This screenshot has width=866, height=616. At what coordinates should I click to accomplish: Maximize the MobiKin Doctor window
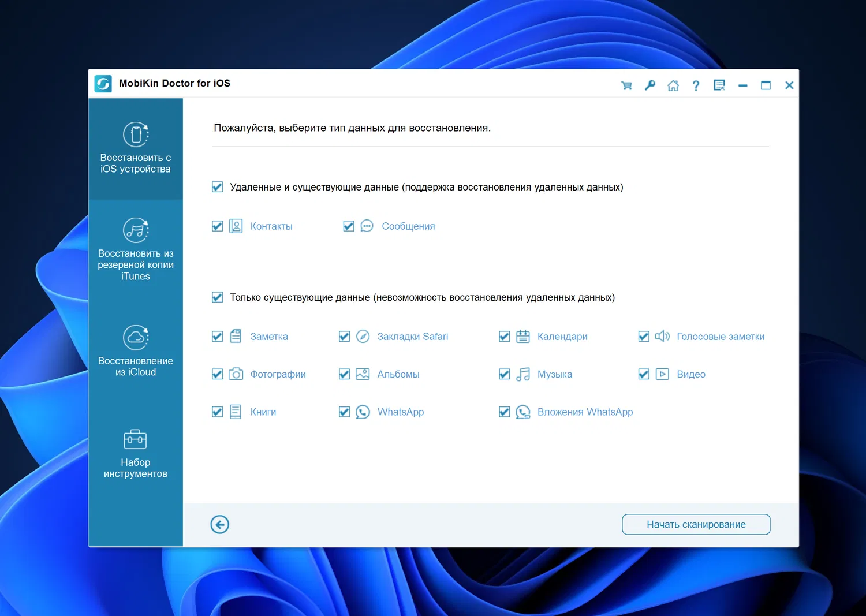(766, 85)
